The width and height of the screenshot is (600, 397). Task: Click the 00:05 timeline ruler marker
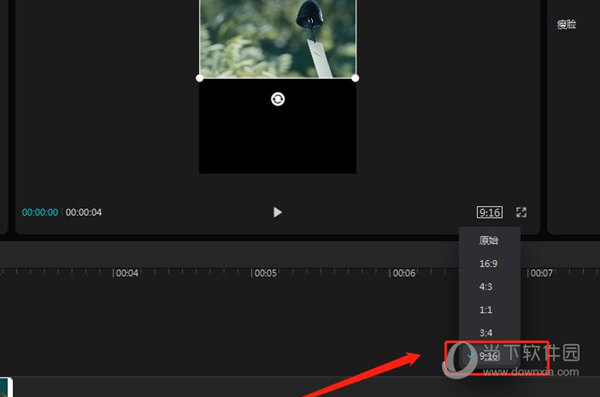click(265, 273)
